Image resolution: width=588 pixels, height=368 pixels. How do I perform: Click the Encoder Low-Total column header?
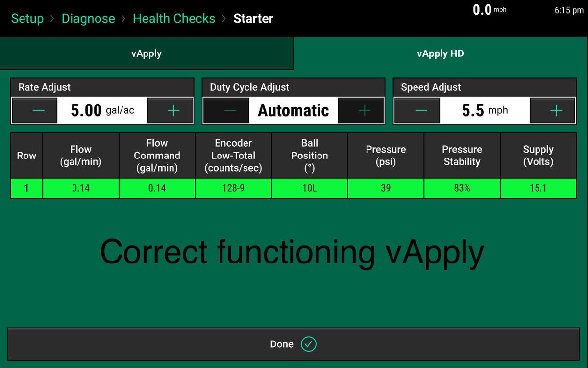tap(233, 156)
